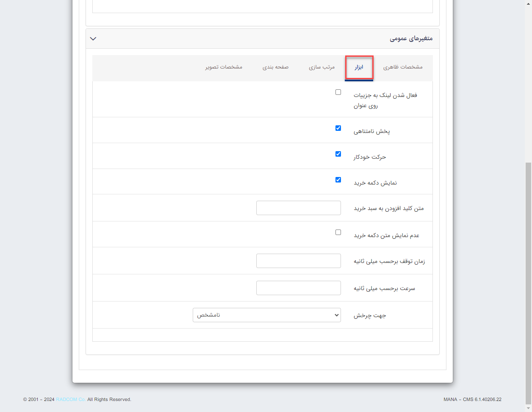Screen dimensions: 532x412
Task: Click the سرعت برحسب میلی ثانیه input box
Action: point(299,288)
